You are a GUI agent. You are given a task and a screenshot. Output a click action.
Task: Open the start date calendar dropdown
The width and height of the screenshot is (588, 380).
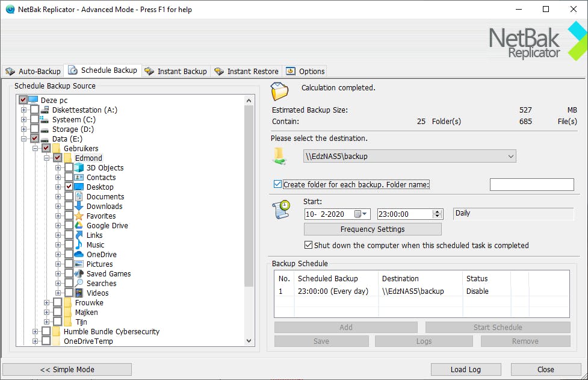click(x=361, y=214)
